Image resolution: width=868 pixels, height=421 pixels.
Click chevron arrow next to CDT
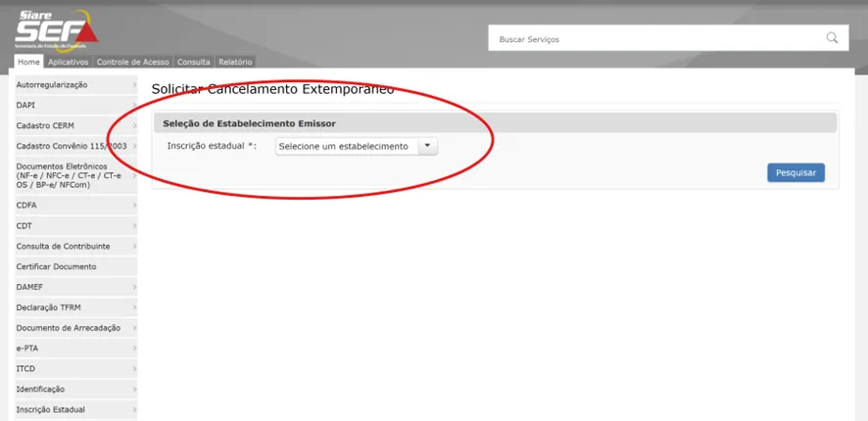pos(134,226)
